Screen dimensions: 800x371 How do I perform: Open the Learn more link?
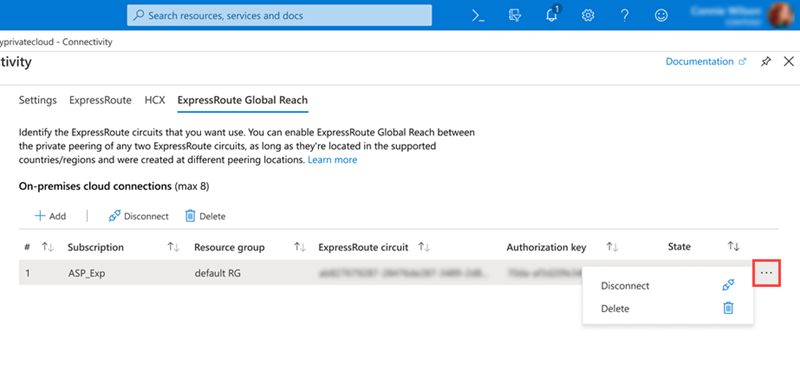[x=332, y=160]
